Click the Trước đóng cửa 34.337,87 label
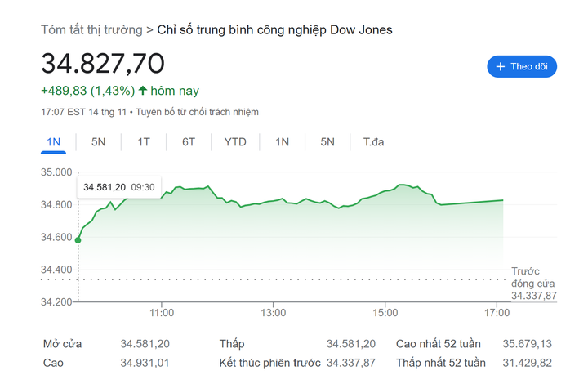Viewport: 588px width, 384px height. tap(534, 284)
